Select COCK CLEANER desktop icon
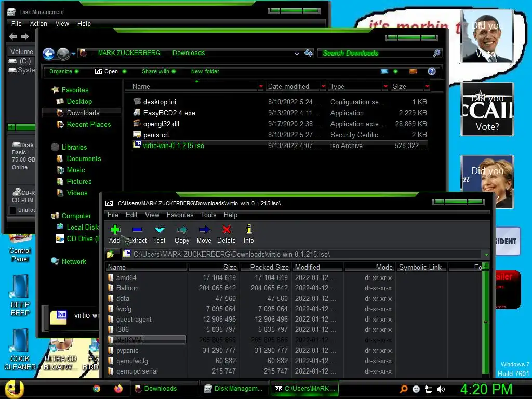Image resolution: width=532 pixels, height=399 pixels. coord(20,350)
